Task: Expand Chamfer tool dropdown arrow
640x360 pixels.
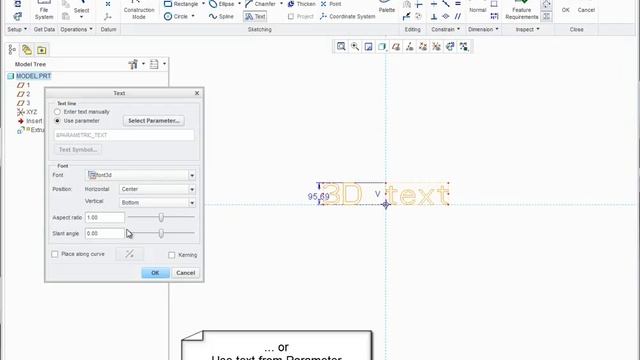Action: click(281, 4)
